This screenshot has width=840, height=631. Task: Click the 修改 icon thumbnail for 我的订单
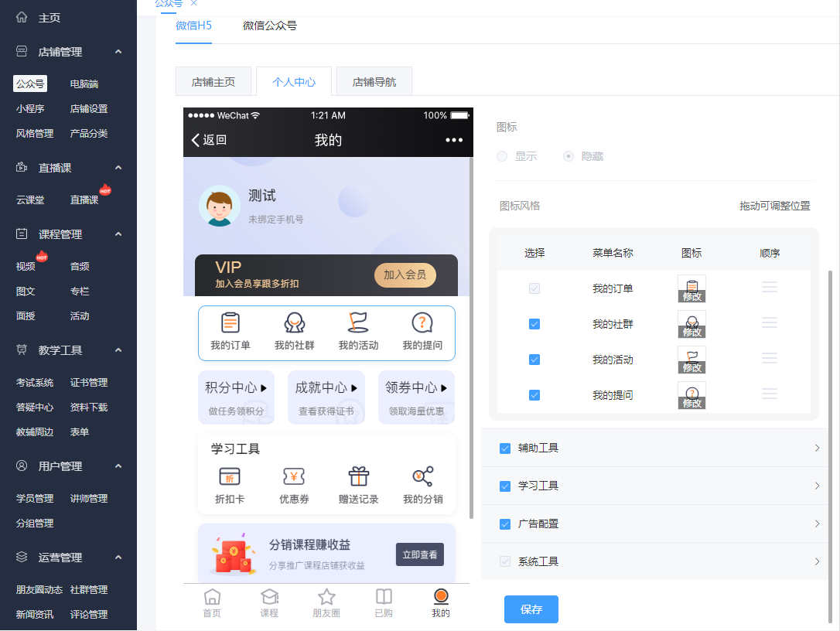[x=691, y=288]
